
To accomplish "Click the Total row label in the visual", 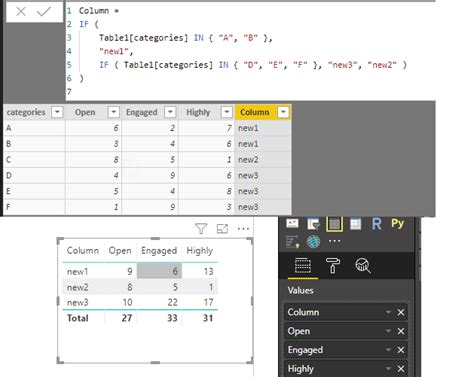I will coord(78,318).
